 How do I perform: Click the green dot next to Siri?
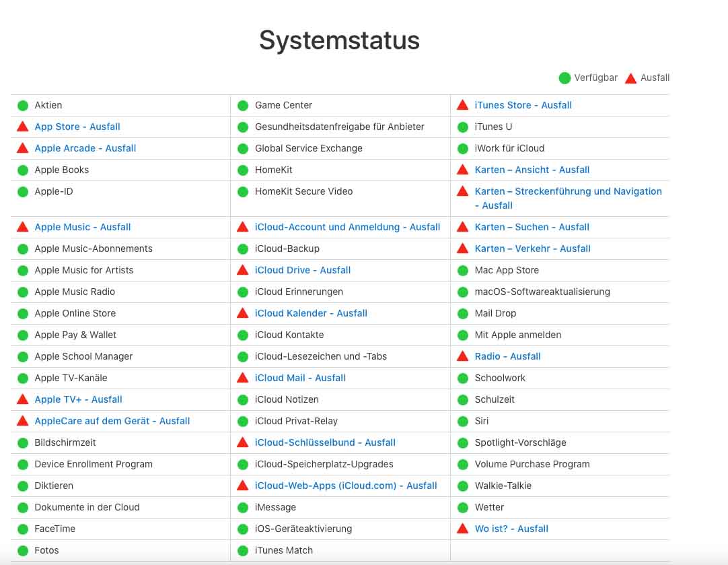(x=463, y=422)
